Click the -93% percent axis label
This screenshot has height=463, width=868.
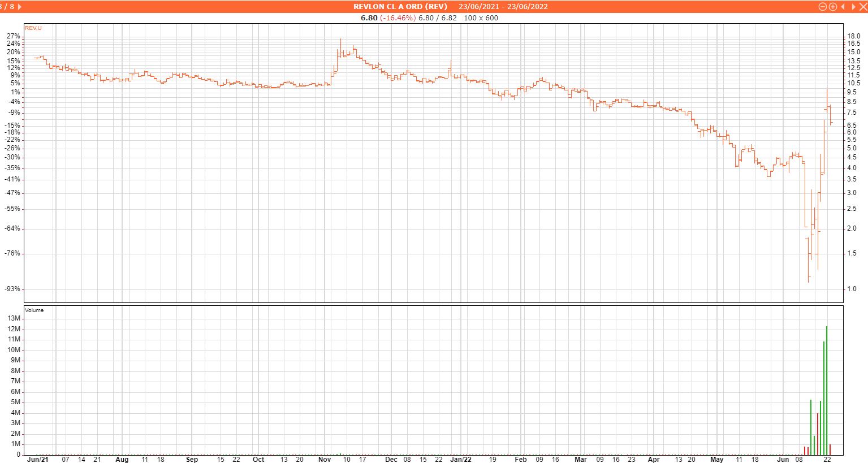[x=14, y=289]
